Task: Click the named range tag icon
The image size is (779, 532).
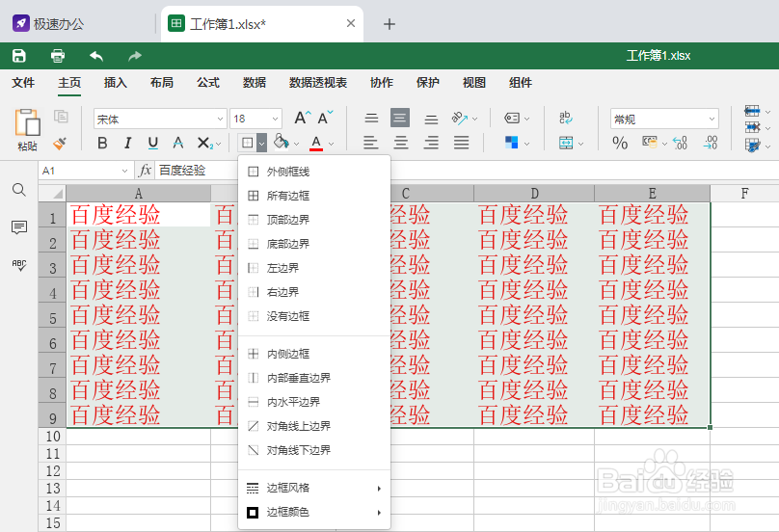Action: [x=512, y=119]
